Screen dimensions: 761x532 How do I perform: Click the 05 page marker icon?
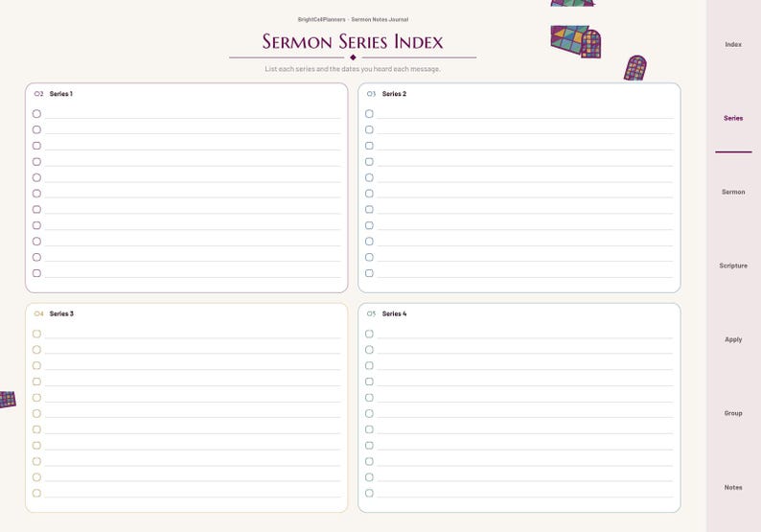tap(371, 313)
